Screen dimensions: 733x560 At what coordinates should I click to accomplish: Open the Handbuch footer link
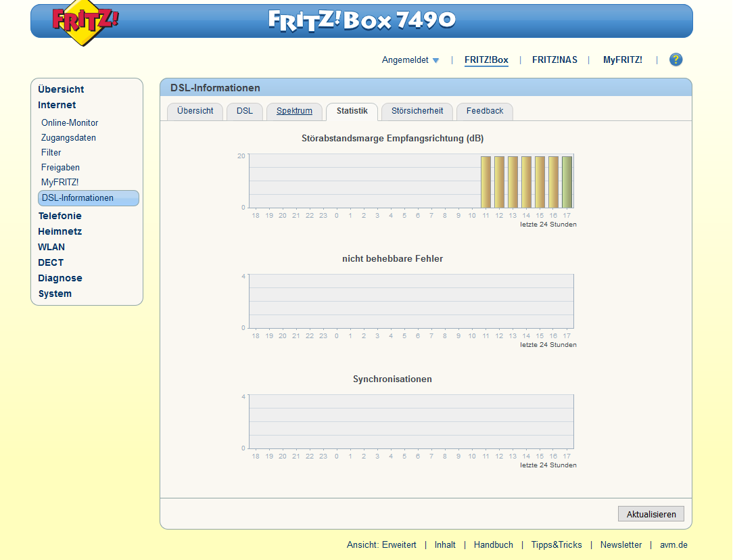[493, 545]
